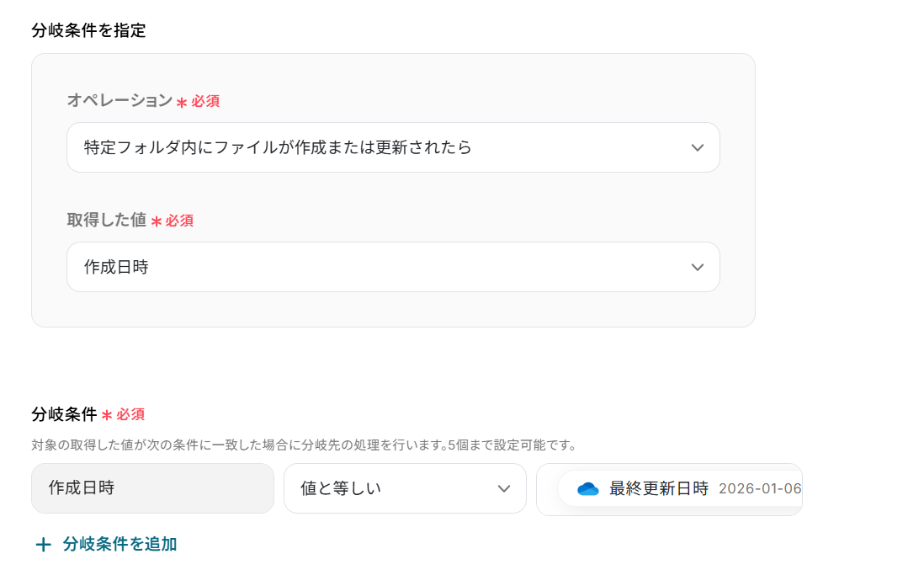924x570 pixels.
Task: Click the chevron arrow of 取得した値 dropdown
Action: (697, 268)
